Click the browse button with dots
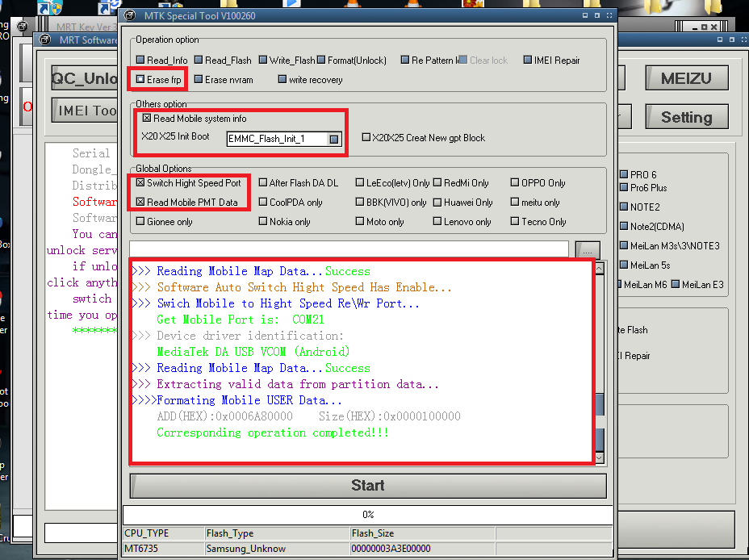The image size is (749, 560). point(588,250)
